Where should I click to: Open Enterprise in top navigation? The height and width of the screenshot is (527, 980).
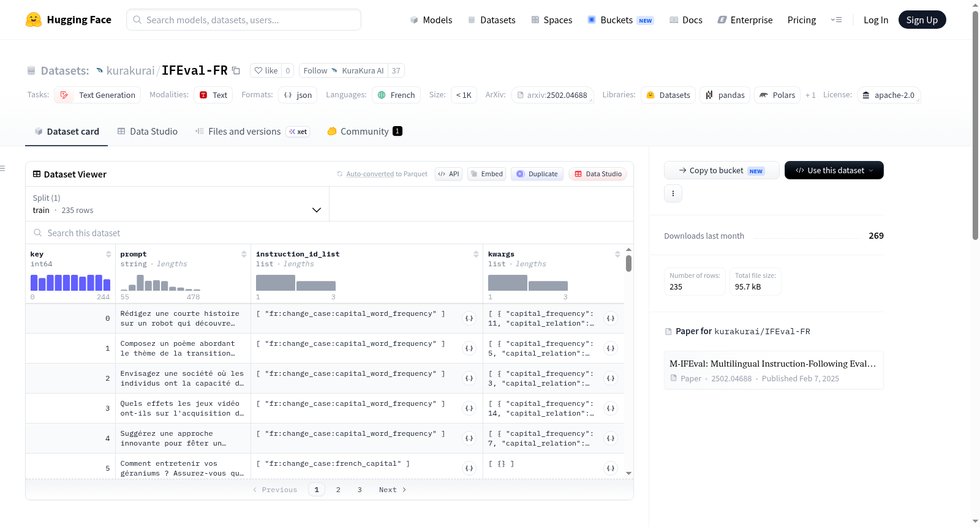pos(745,20)
